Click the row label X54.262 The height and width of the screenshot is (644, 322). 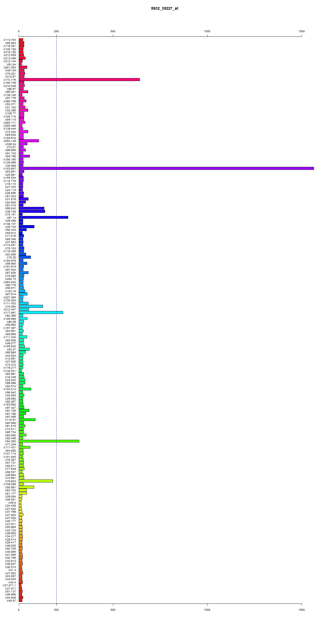click(x=10, y=441)
